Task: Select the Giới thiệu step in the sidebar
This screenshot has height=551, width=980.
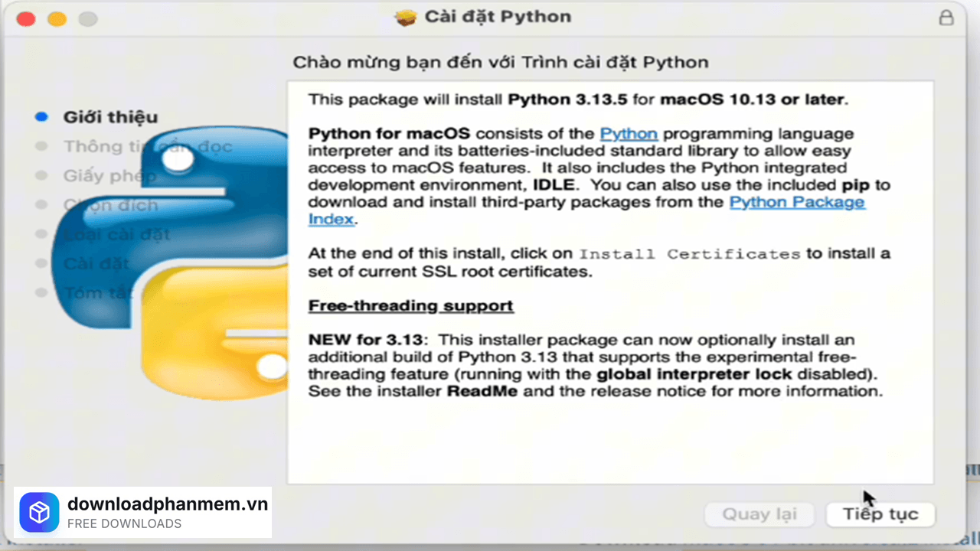Action: (110, 117)
